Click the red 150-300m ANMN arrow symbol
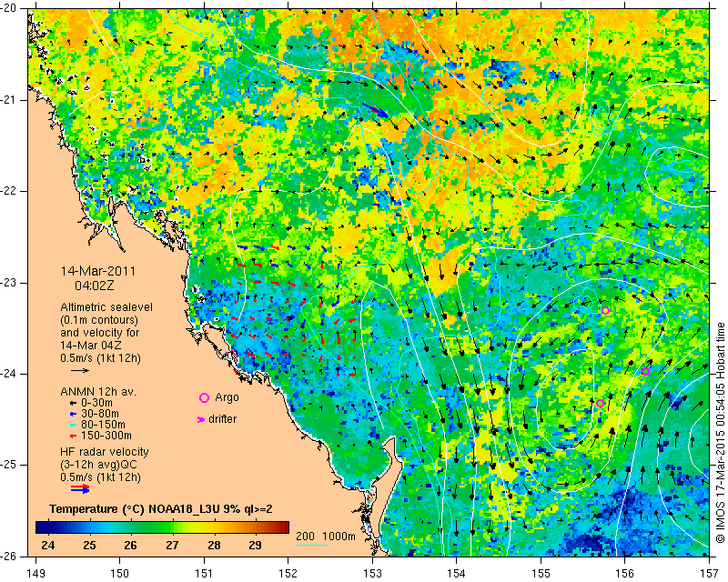Image resolution: width=728 pixels, height=582 pixels. tap(73, 436)
